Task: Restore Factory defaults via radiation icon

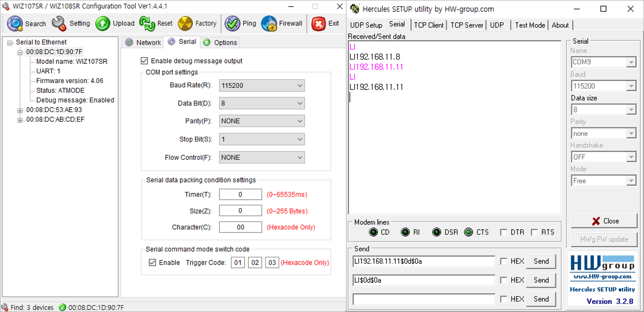Action: click(x=185, y=24)
